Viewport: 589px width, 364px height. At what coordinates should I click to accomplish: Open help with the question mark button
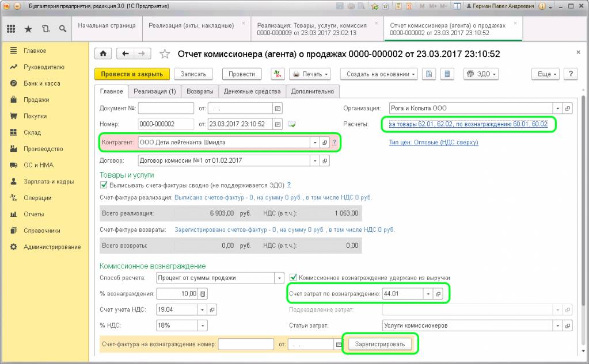571,74
